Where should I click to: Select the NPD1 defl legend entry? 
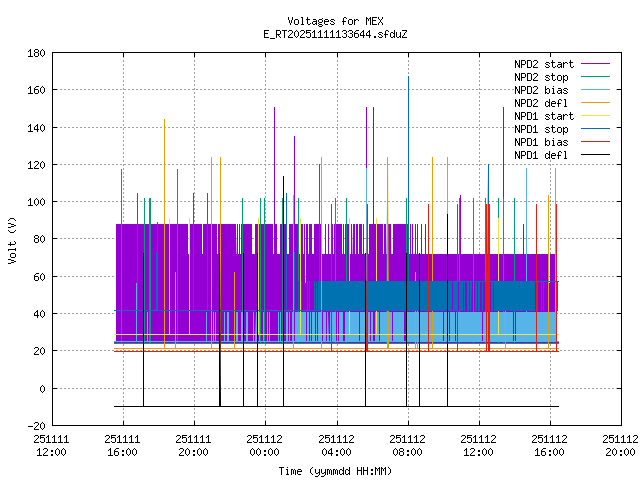[x=540, y=155]
